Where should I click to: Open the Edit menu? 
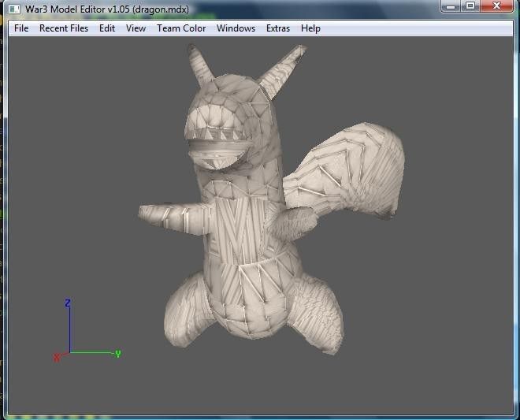(107, 28)
